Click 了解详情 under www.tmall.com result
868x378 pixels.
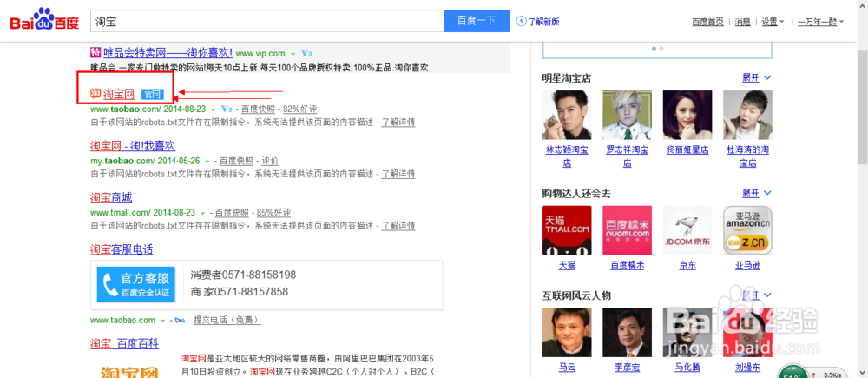coord(398,226)
